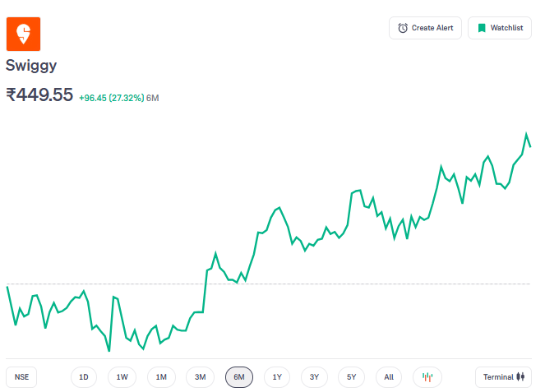Image resolution: width=545 pixels, height=392 pixels.
Task: Click the Swiggy orange logo icon
Action: pos(23,34)
